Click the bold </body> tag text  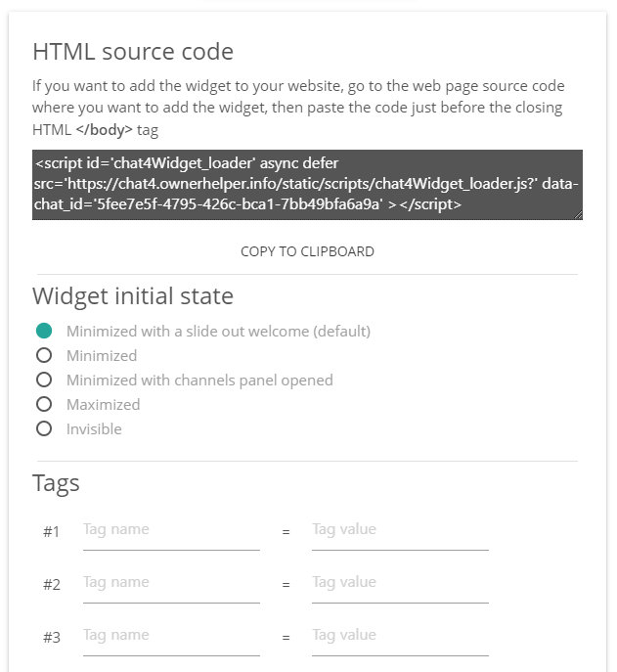pos(104,129)
